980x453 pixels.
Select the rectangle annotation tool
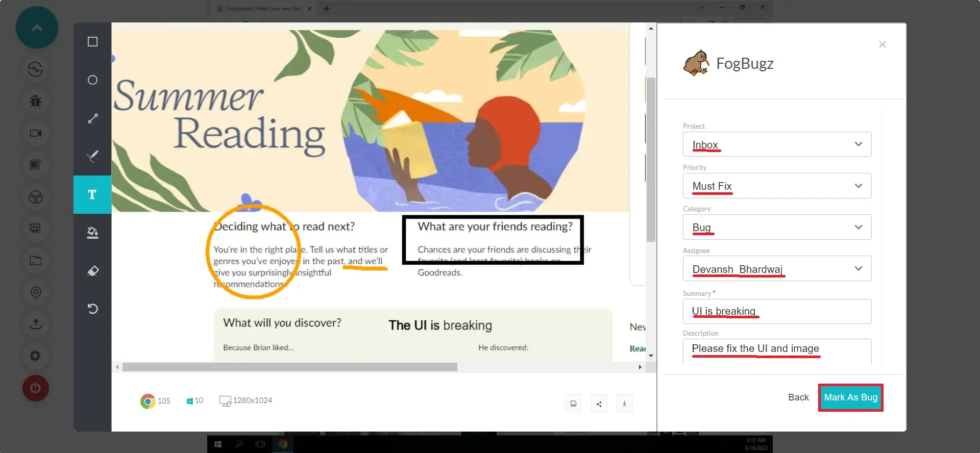[x=92, y=42]
